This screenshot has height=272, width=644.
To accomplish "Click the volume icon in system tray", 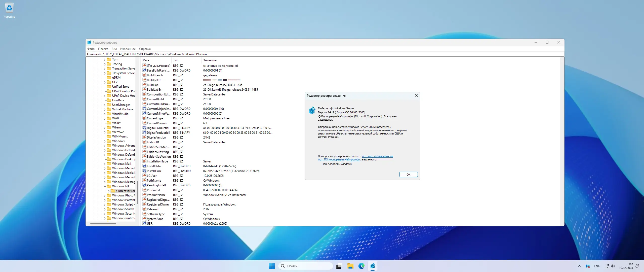I will pos(613,266).
